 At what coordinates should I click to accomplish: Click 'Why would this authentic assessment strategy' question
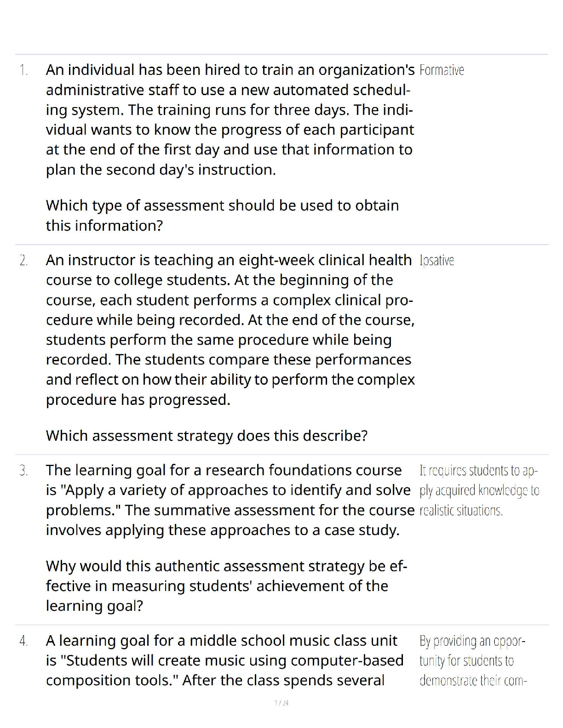(226, 586)
